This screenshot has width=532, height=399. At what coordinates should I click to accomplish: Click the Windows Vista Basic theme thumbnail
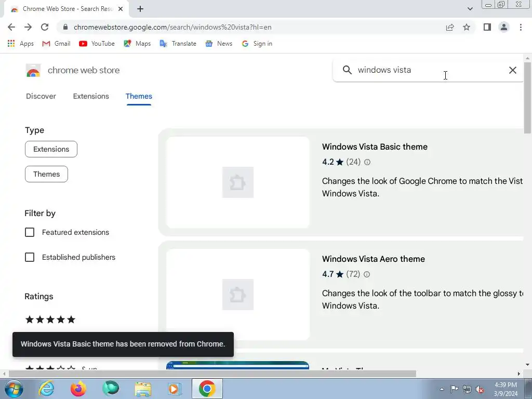(238, 182)
